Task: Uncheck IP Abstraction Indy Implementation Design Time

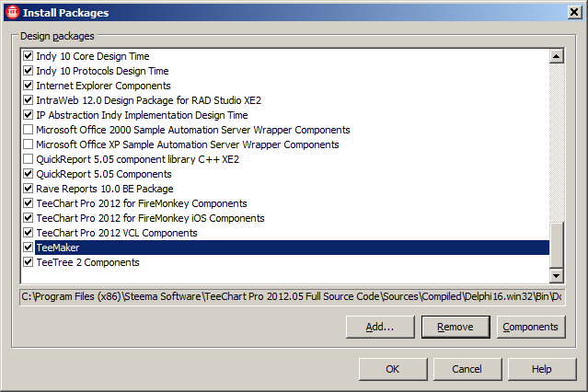Action: tap(29, 115)
